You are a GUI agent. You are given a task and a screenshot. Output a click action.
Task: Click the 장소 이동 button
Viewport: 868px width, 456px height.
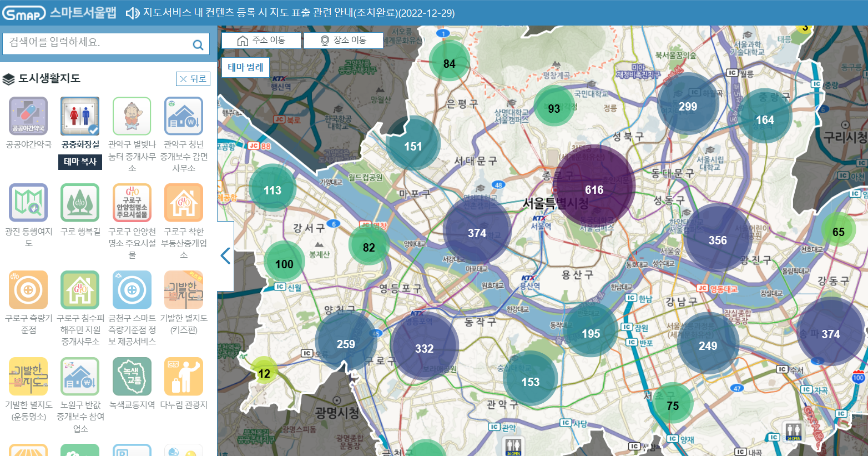pos(344,41)
